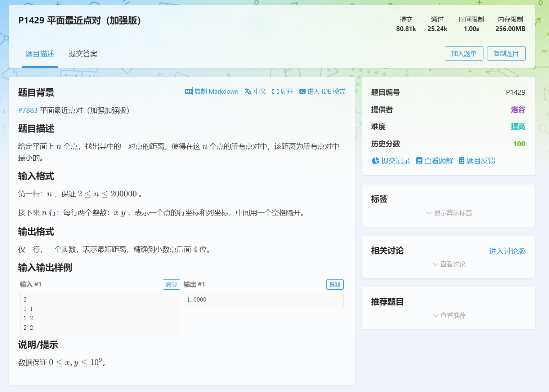Open the P7883 problem link

pyautogui.click(x=28, y=110)
